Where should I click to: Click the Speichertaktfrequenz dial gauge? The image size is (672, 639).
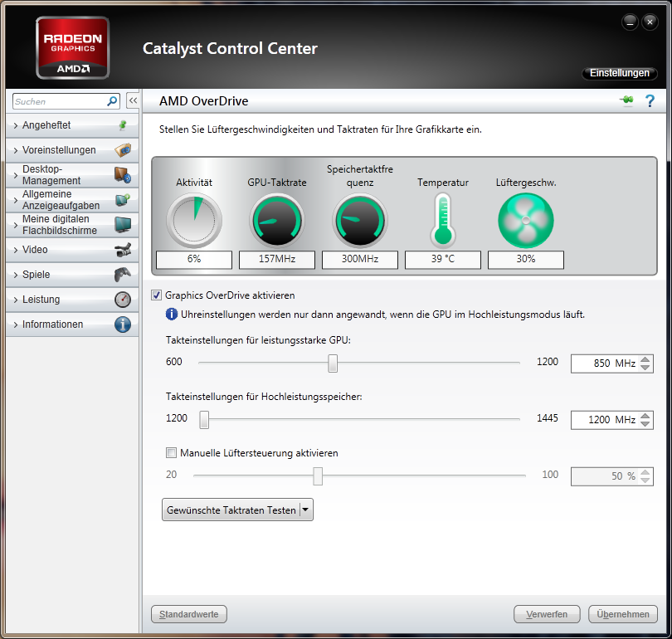tap(360, 220)
